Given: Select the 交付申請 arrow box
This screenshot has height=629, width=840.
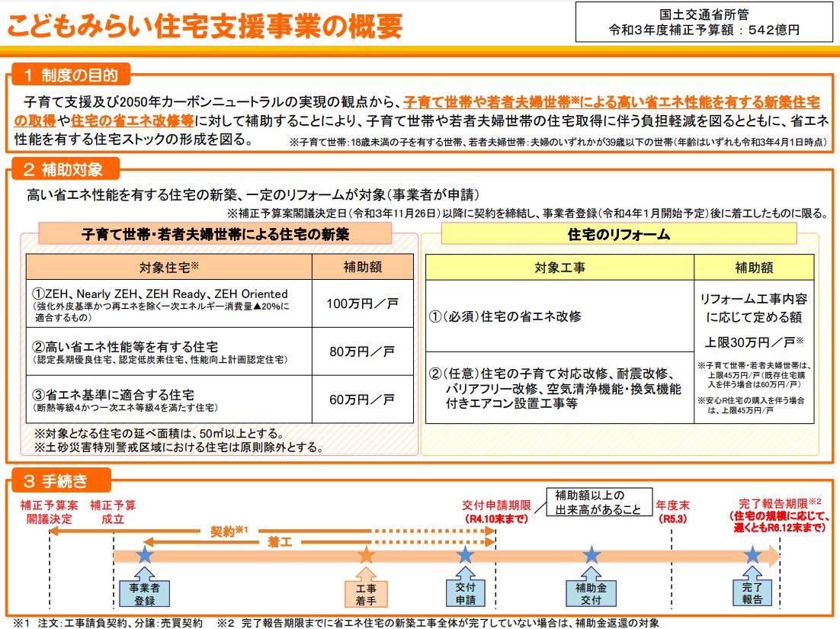Looking at the screenshot, I should [x=465, y=590].
